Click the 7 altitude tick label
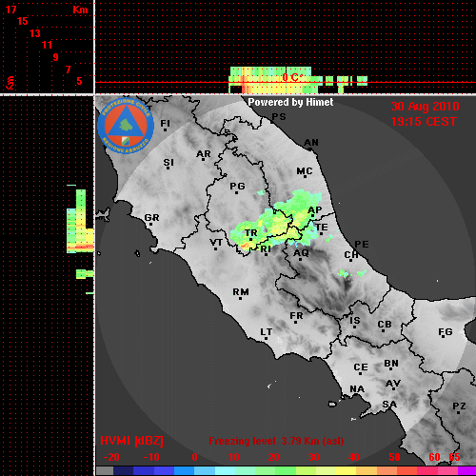Image resolution: width=476 pixels, height=476 pixels. 68,69
